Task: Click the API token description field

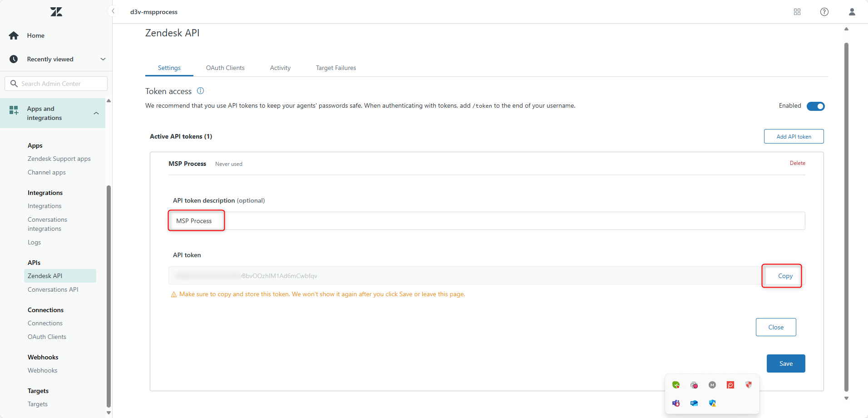Action: tap(487, 221)
